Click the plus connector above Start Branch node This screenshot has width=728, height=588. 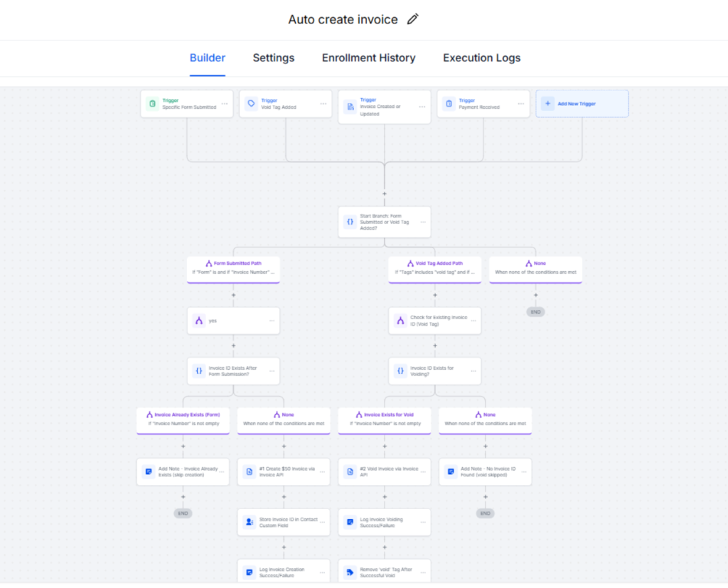(x=385, y=193)
